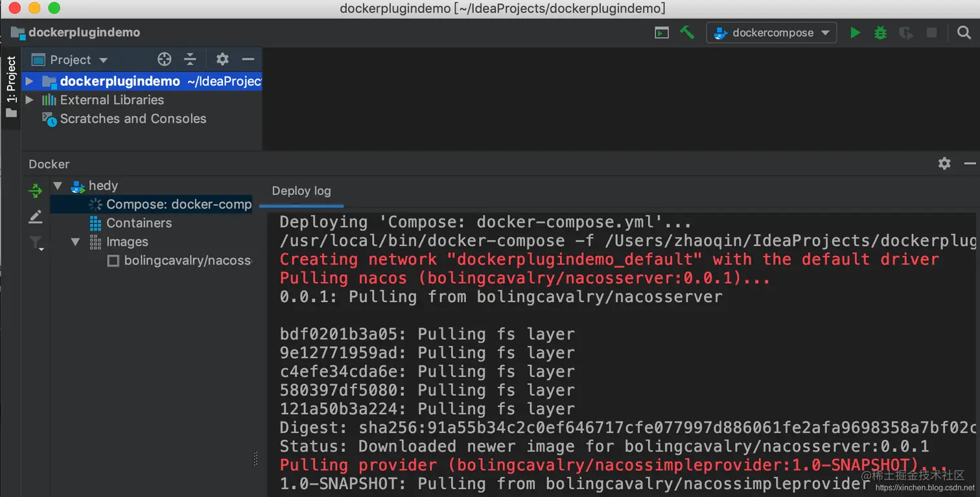Screen dimensions: 980x497
Task: Collapse the Images tree node
Action: [x=76, y=242]
